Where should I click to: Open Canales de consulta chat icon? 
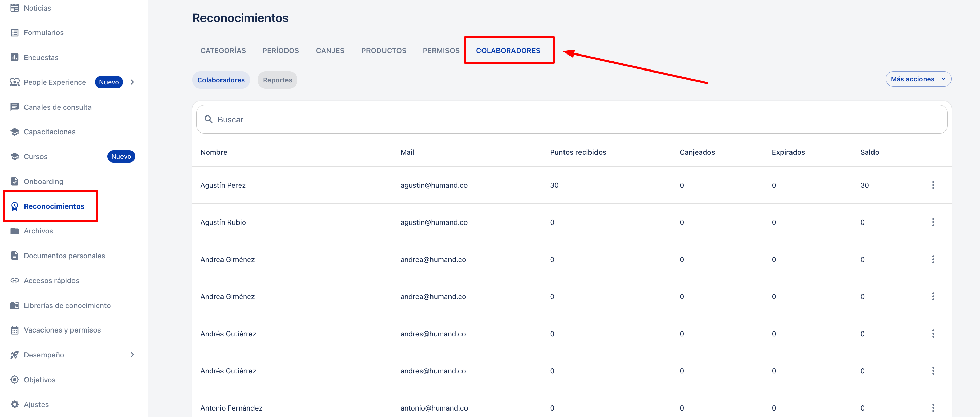(x=14, y=107)
